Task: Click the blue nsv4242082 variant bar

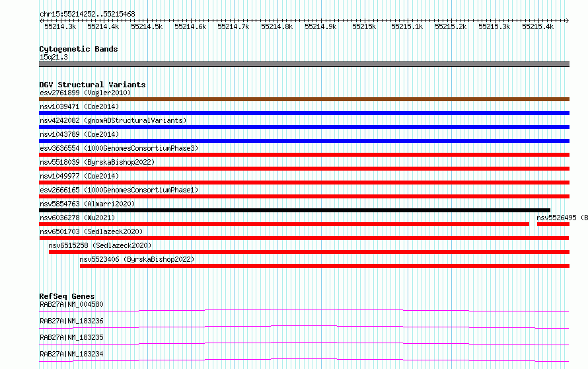Action: click(x=304, y=127)
